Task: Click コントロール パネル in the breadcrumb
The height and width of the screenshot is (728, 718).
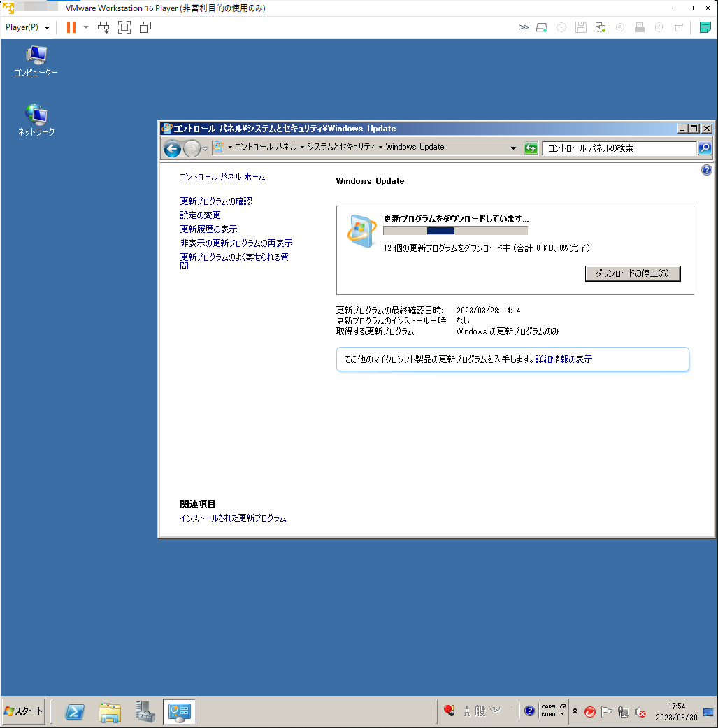Action: click(266, 147)
